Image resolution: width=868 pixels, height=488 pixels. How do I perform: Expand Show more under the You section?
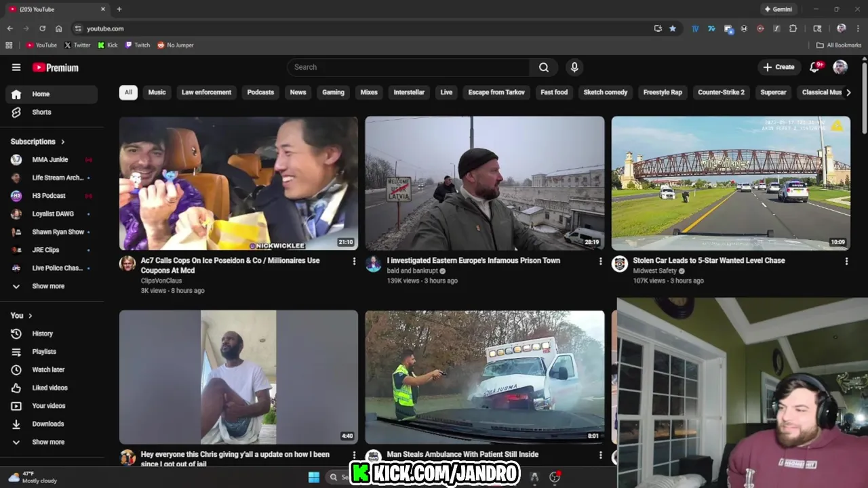tap(52, 442)
